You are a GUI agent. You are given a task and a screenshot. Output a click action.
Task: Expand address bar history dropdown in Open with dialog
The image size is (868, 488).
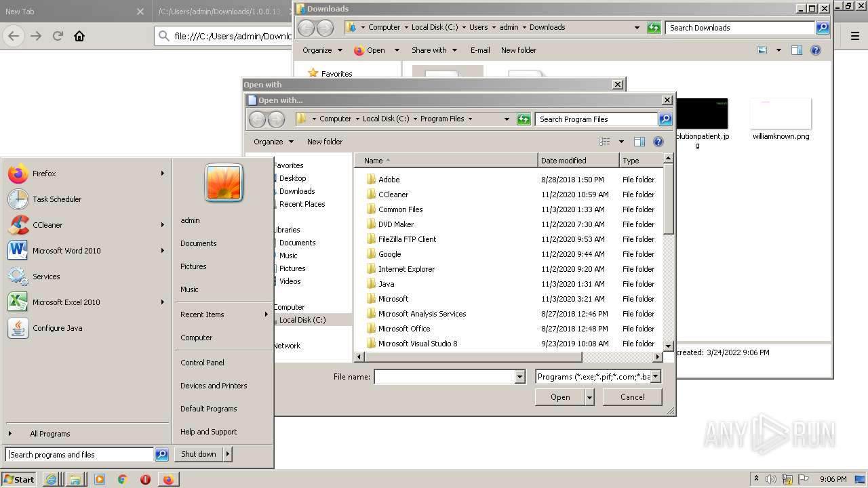coord(507,119)
